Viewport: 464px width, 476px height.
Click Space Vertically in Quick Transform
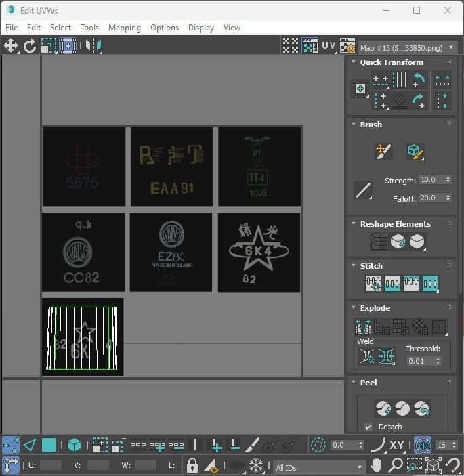click(x=442, y=101)
